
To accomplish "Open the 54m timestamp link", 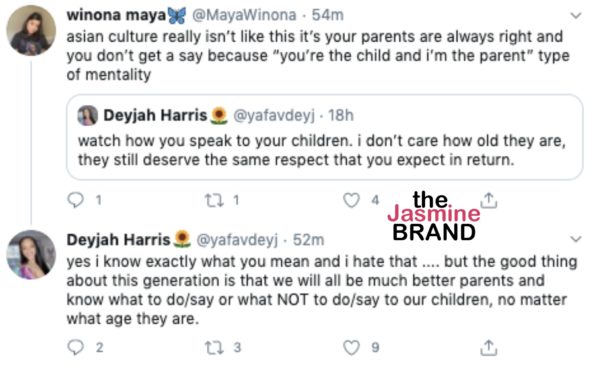I will (327, 15).
